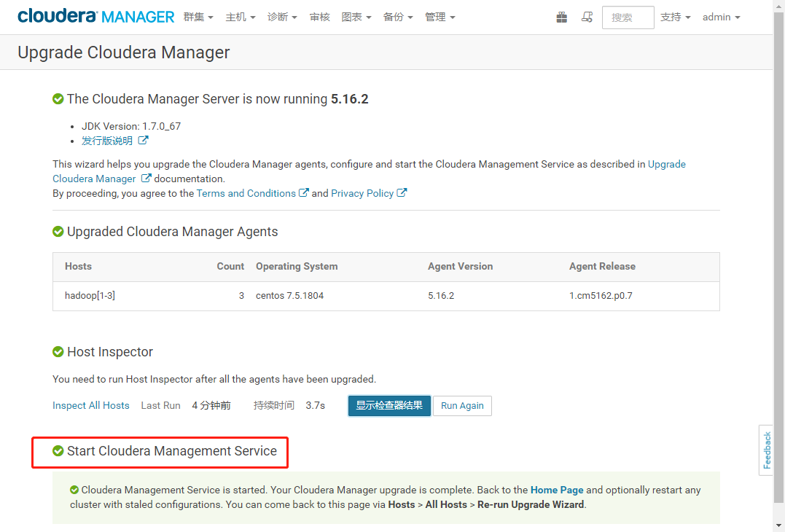Click the Inspect All Hosts link
The width and height of the screenshot is (785, 532).
(91, 405)
